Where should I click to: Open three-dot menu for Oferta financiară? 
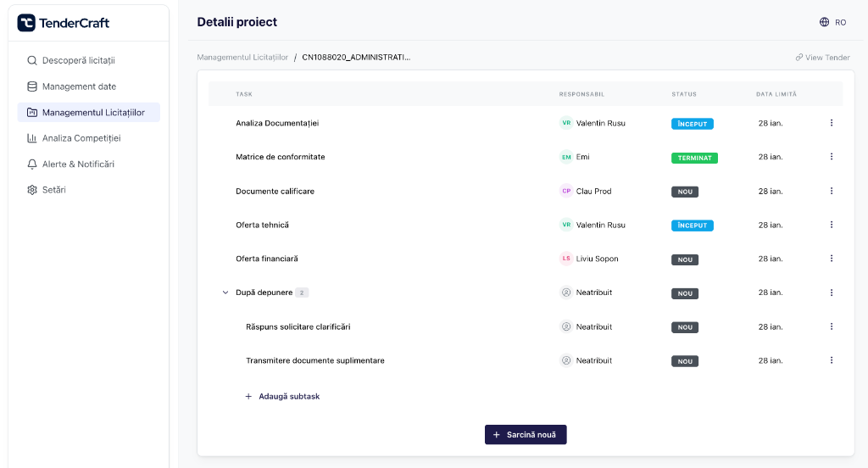coord(831,259)
